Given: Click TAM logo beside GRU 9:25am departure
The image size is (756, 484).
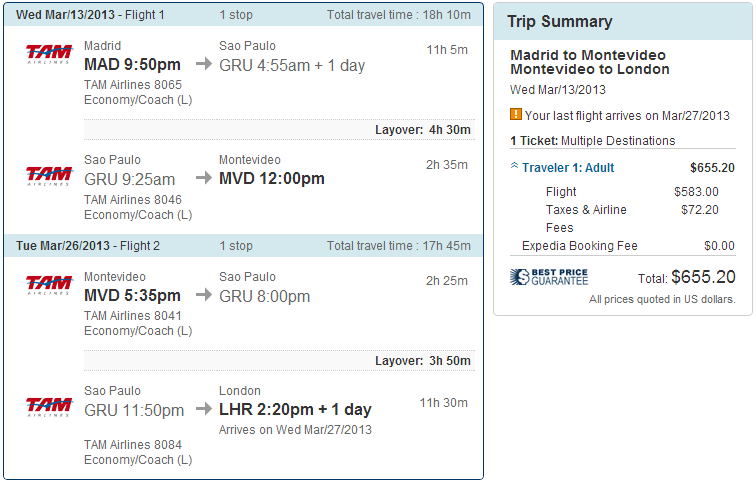Looking at the screenshot, I should pos(49,176).
